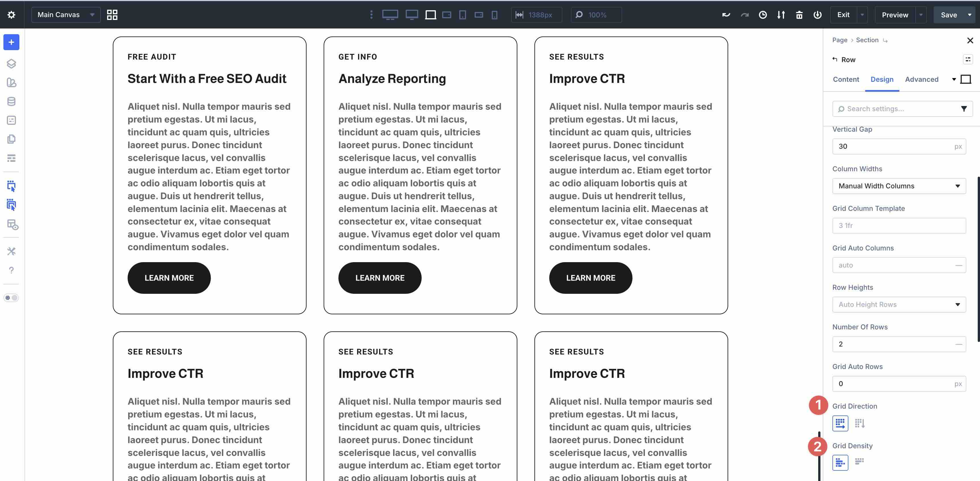Image resolution: width=980 pixels, height=481 pixels.
Task: Select column grid direction option
Action: (859, 423)
